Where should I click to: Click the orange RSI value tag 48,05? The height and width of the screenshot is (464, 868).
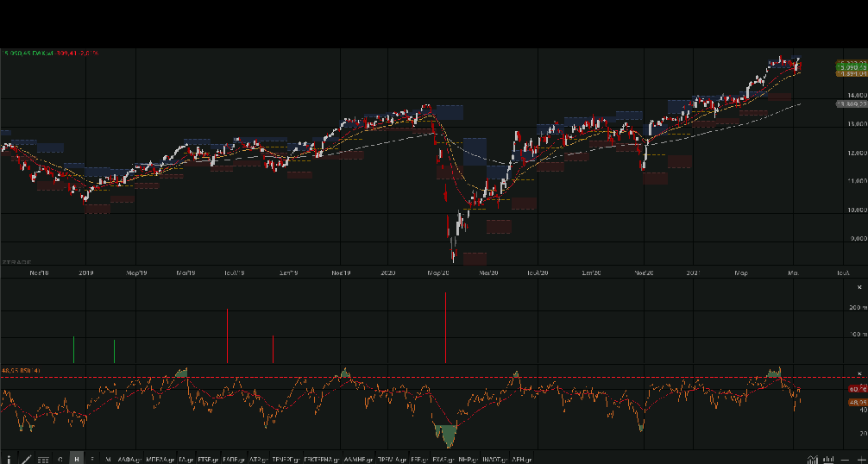(858, 402)
